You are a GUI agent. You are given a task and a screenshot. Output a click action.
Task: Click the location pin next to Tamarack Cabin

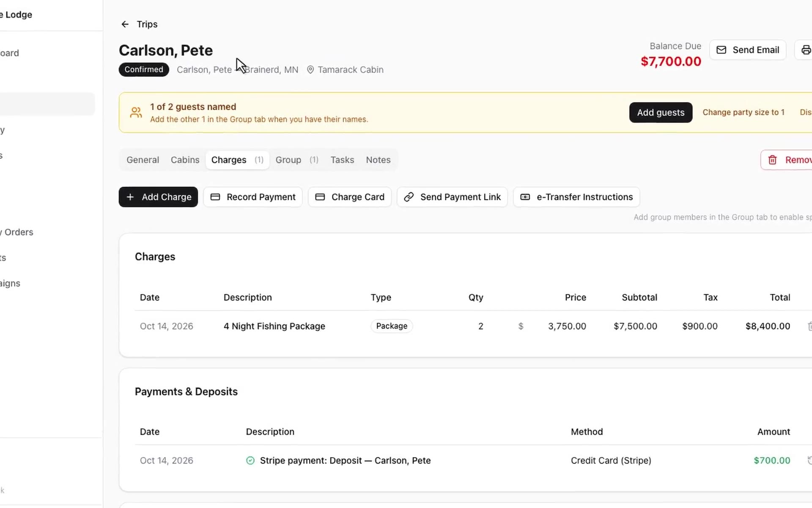310,70
